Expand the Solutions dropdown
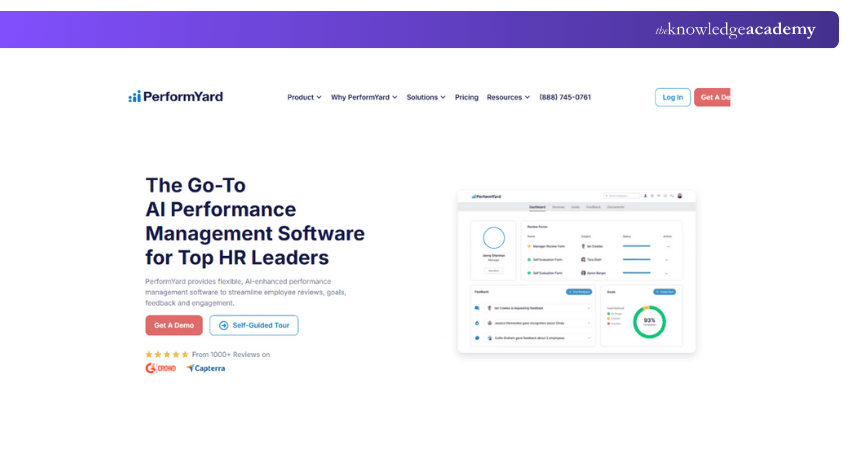 pos(426,97)
